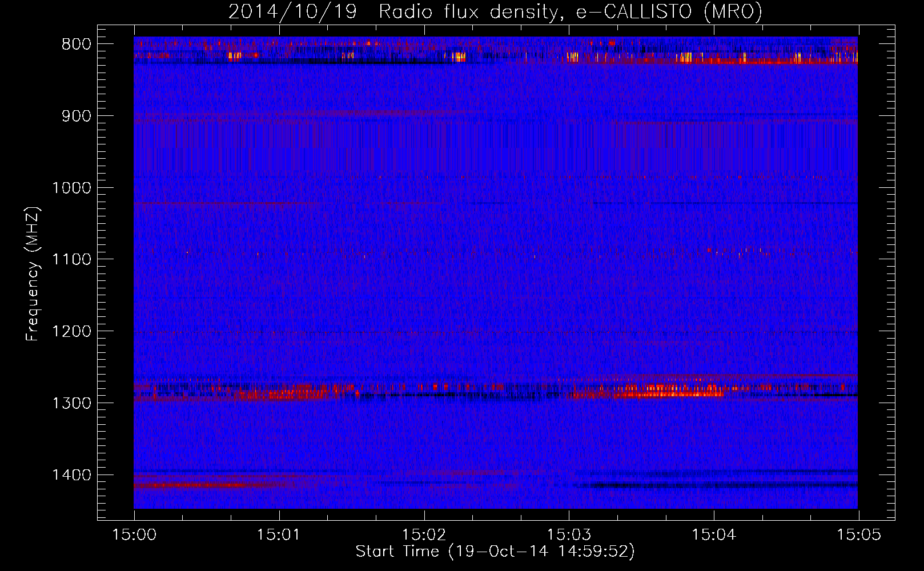The image size is (924, 571).
Task: Click the 1400 frequency tick label
Action: click(x=72, y=475)
